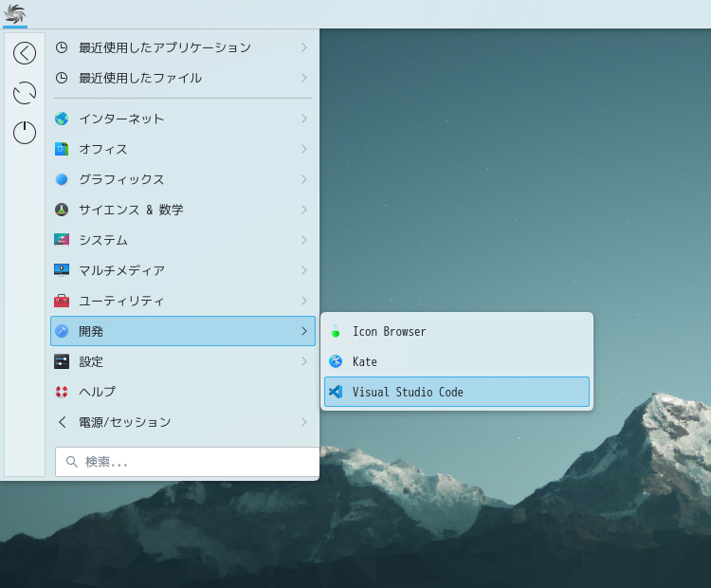This screenshot has width=711, height=588.
Task: Select the ユーティリティ label text
Action: pos(121,301)
